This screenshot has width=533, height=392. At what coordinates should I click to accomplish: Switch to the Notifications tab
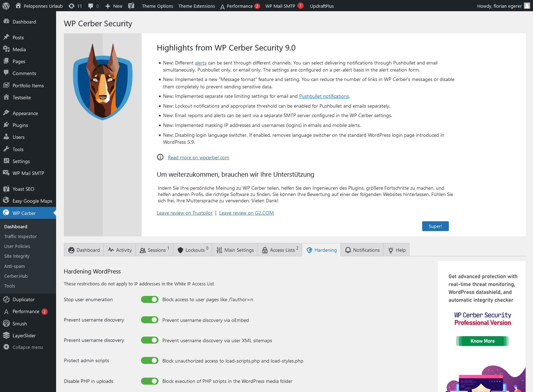point(362,250)
